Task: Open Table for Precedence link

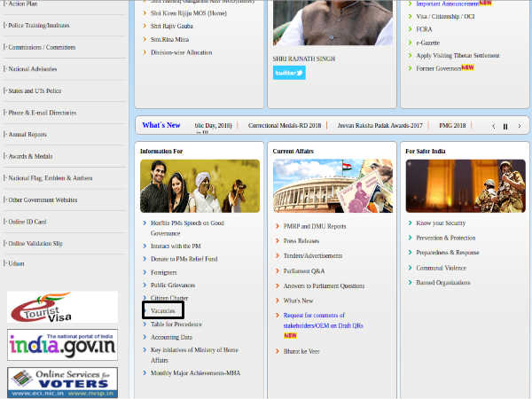Action: point(176,325)
